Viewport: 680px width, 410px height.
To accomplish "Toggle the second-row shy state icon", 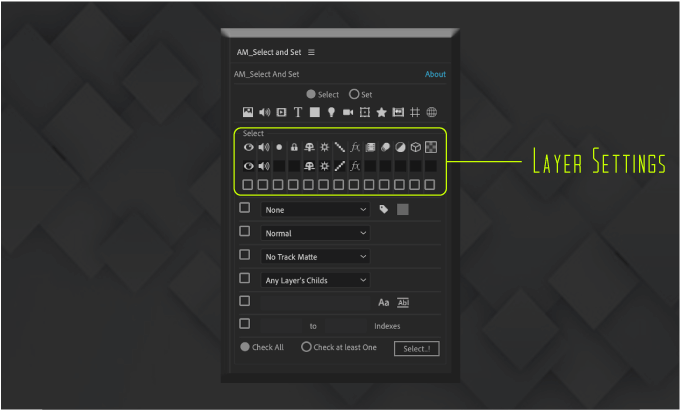I will point(309,166).
